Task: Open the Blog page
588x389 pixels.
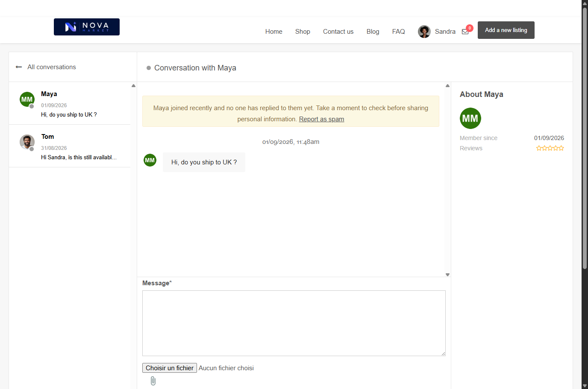Action: [373, 32]
